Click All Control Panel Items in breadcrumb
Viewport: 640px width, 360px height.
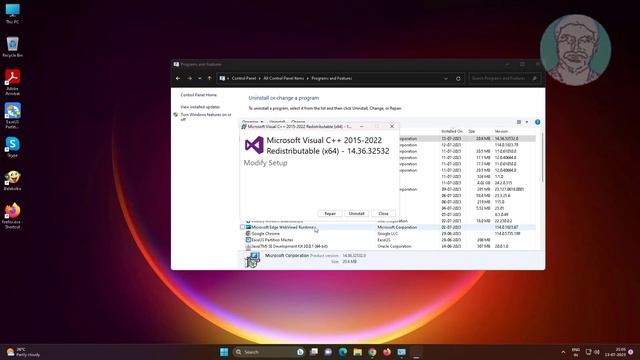[x=283, y=78]
